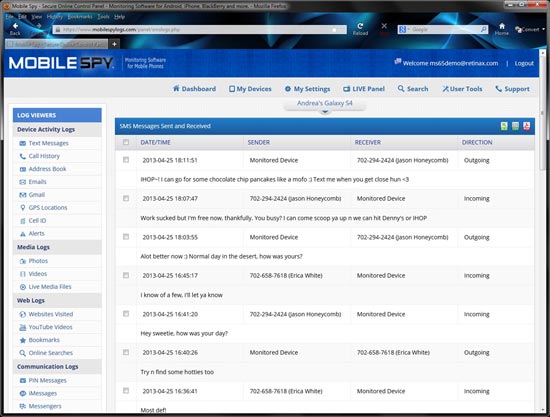
Task: Open Google search engine dropdown
Action: [x=404, y=30]
